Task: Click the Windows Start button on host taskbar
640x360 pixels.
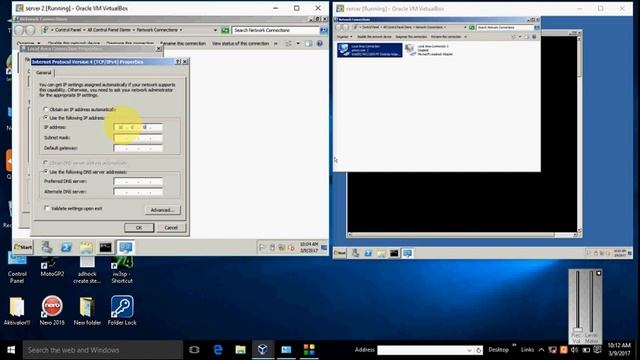Action: point(11,350)
